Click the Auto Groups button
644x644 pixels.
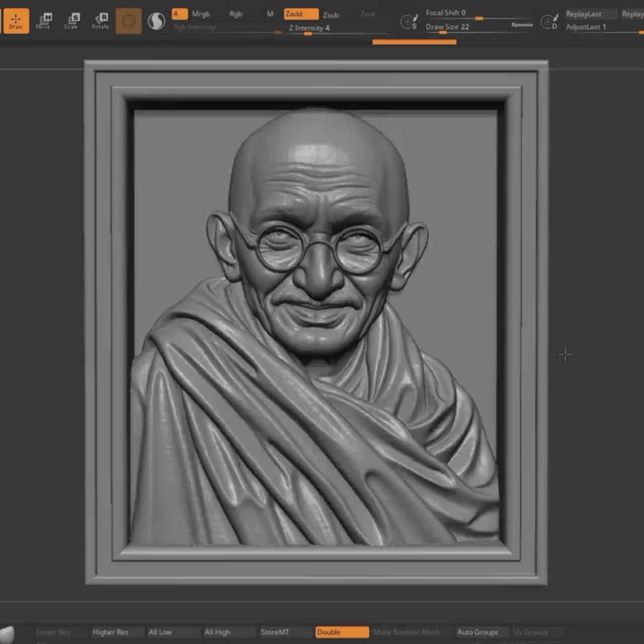482,632
